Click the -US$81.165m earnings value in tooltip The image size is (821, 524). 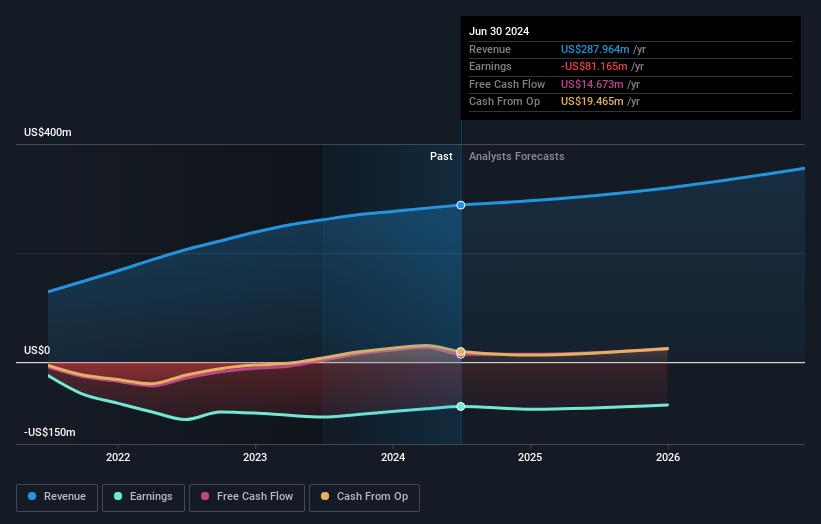point(594,66)
